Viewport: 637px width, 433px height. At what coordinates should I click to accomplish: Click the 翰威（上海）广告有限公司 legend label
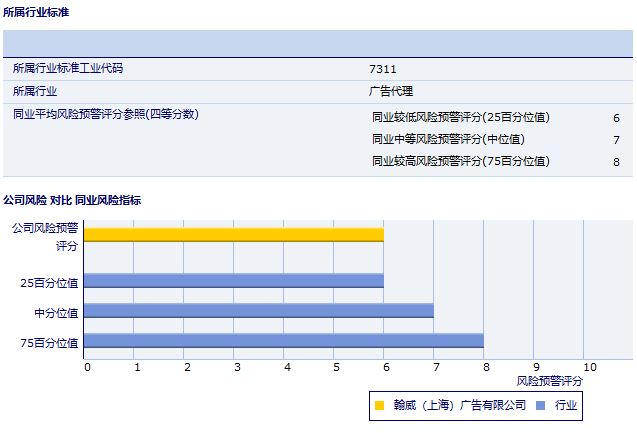[x=459, y=405]
